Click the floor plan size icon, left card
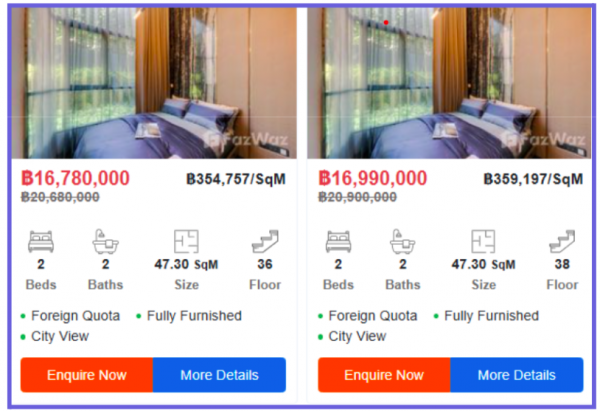This screenshot has height=411, width=600. tap(186, 242)
